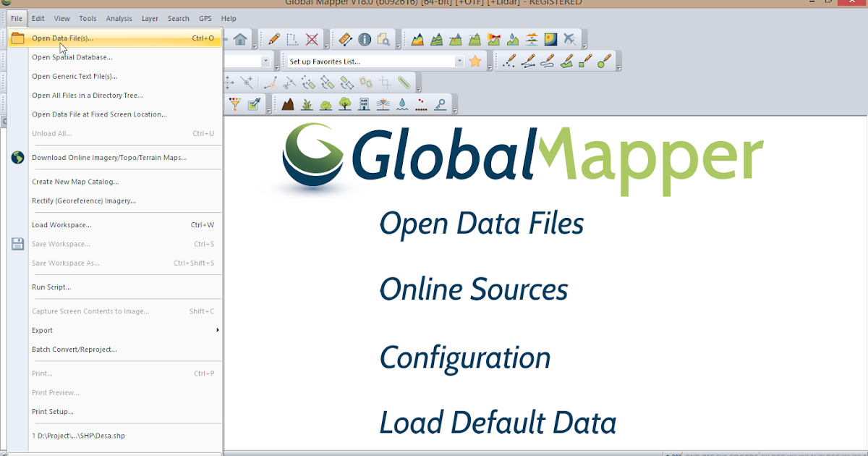Open toolbar options arrow after circle pencil tool
The width and height of the screenshot is (868, 456).
[619, 67]
